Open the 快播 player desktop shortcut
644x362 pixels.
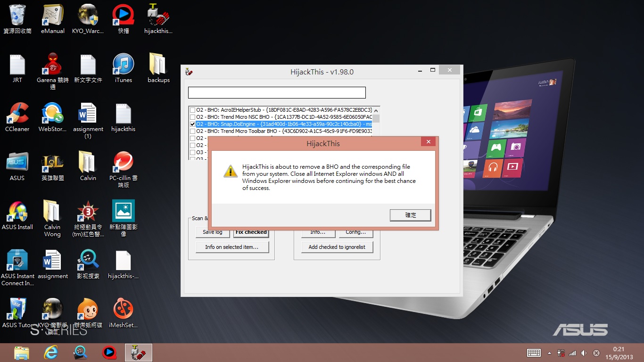[124, 19]
